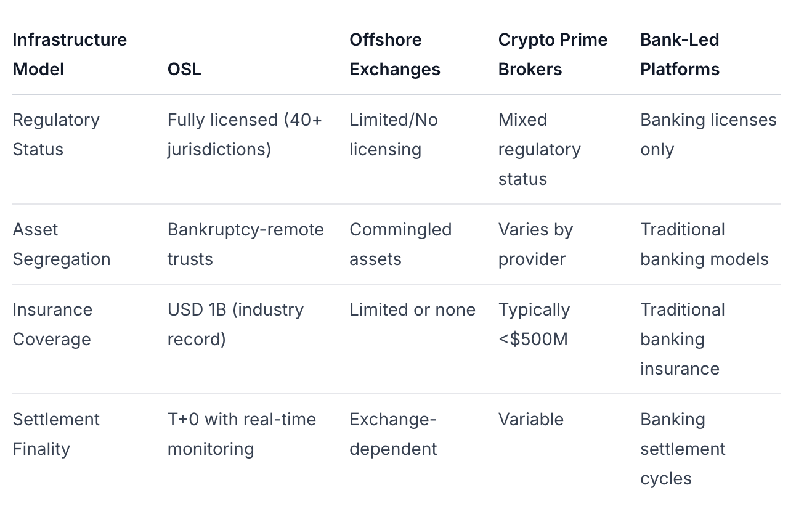812x514 pixels.
Task: Click the "Infrastructure Model" column header
Action: pos(70,54)
